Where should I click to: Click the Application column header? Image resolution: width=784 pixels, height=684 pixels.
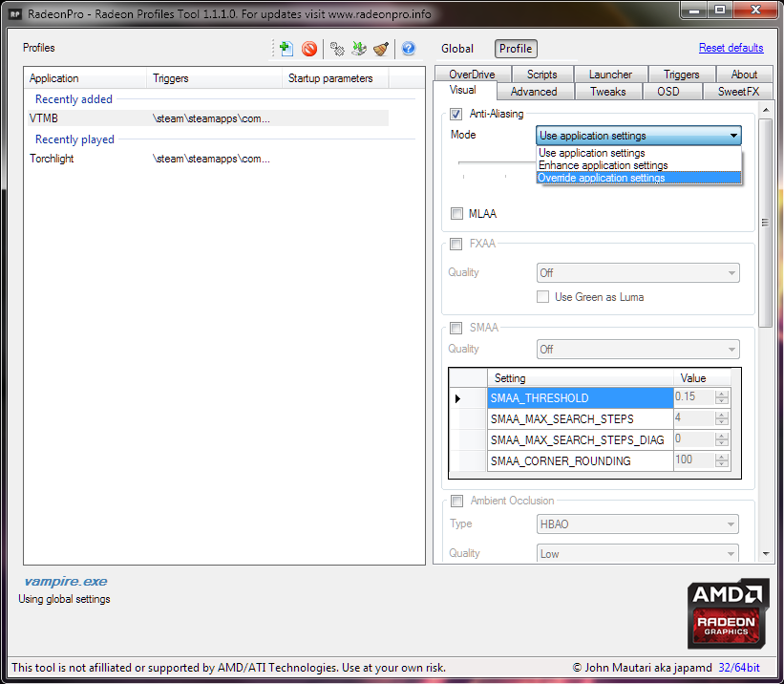(85, 78)
